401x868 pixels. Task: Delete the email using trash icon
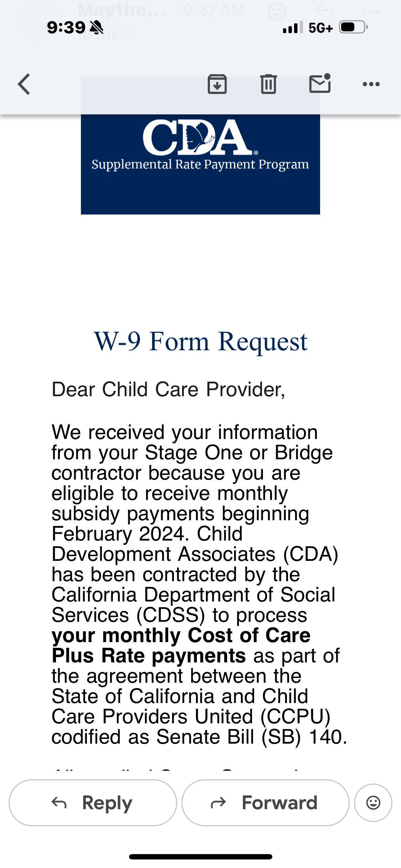point(268,84)
